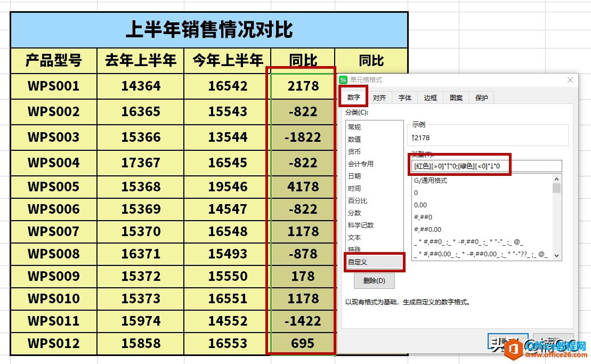Select header cell 产品型号
Screen dimensions: 591x364
click(x=54, y=61)
